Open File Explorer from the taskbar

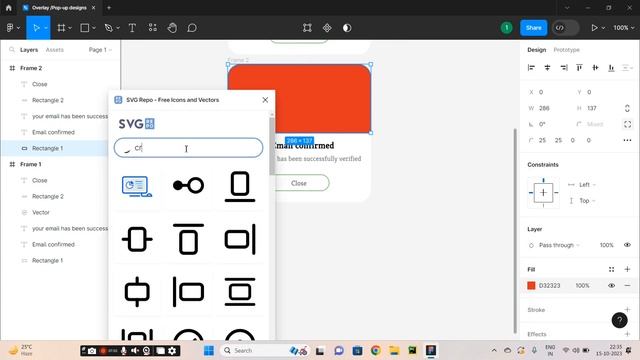click(x=394, y=350)
